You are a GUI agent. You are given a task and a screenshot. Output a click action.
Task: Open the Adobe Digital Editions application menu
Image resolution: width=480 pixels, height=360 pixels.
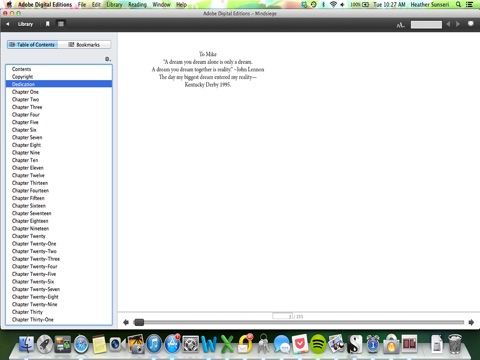coord(45,5)
